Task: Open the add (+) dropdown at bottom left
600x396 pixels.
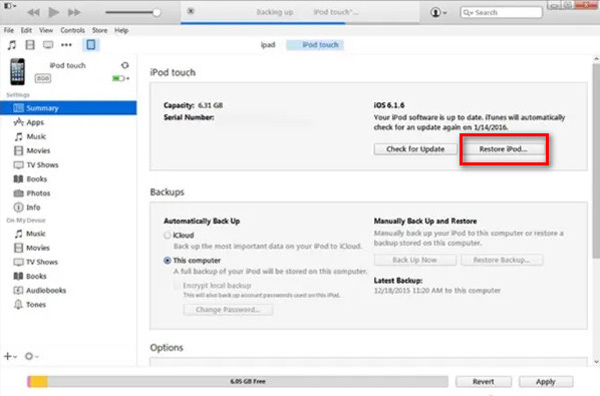Action: tap(10, 357)
